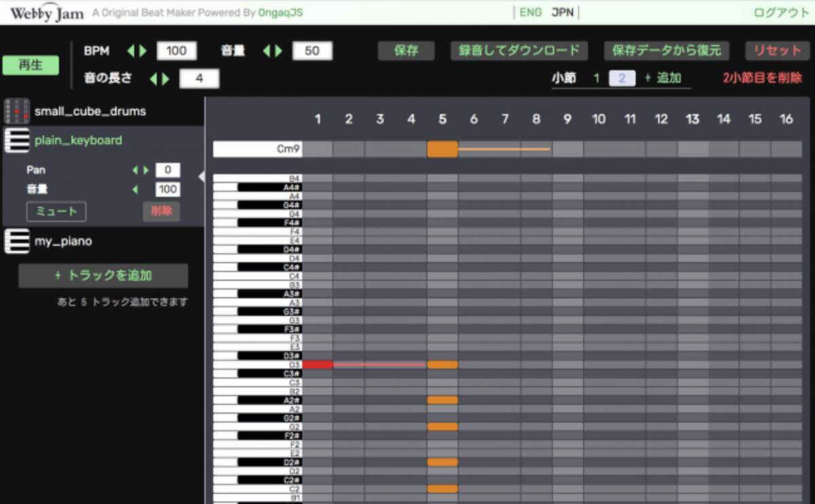Click record and download button

click(x=519, y=51)
